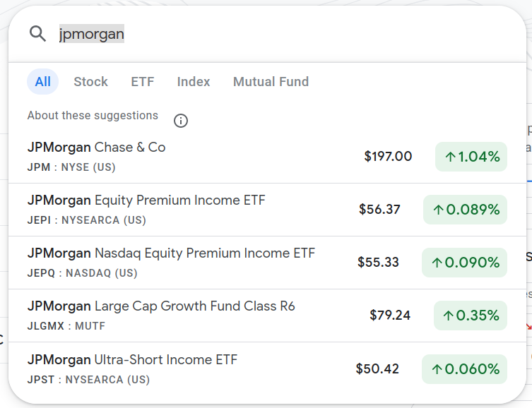Screen dimensions: 532x408
Task: Click the 0.060% change badge for JPST
Action: (x=464, y=368)
